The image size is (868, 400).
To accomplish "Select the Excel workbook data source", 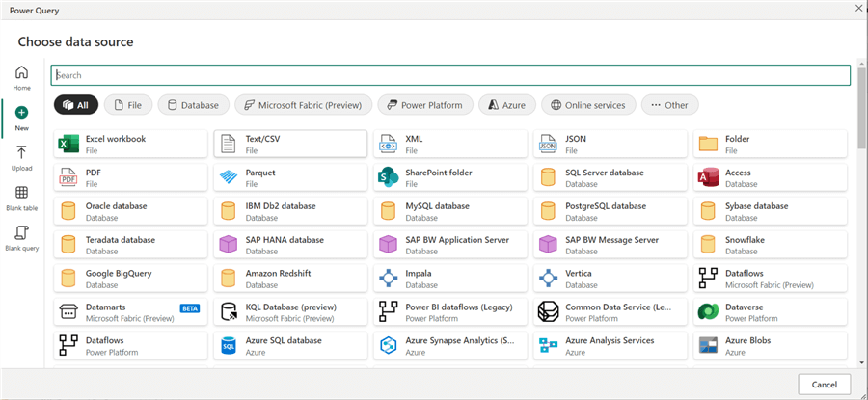I will [x=130, y=144].
